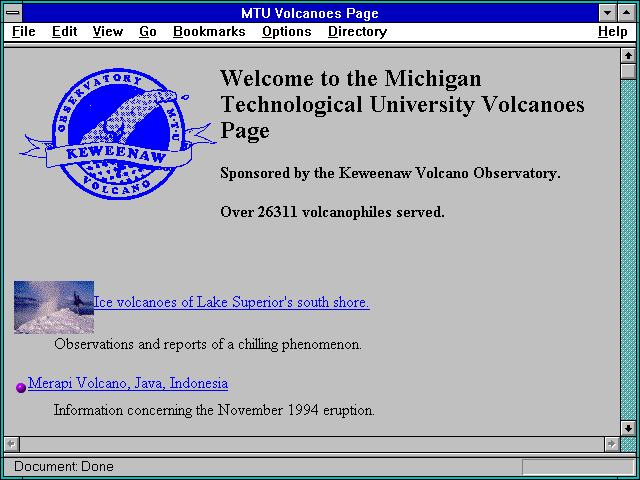Click 'Sponsored by the Keweenaw Volcano Observatory.' text

click(x=390, y=173)
